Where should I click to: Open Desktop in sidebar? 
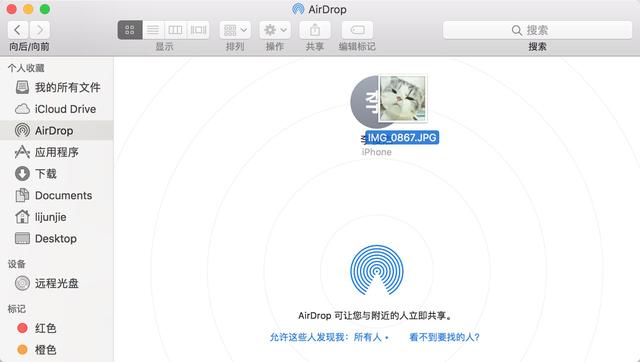pos(57,239)
